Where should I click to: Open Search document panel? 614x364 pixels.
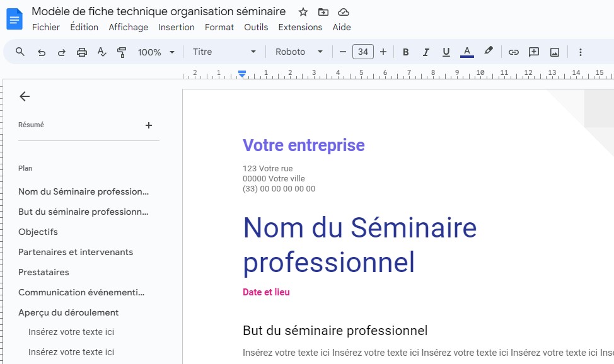coord(20,52)
